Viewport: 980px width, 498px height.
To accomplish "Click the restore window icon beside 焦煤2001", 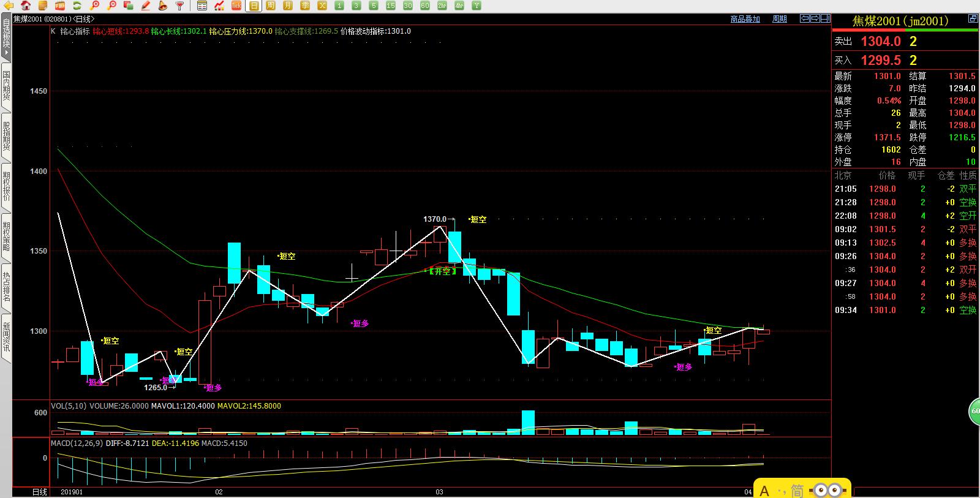I will [x=973, y=19].
